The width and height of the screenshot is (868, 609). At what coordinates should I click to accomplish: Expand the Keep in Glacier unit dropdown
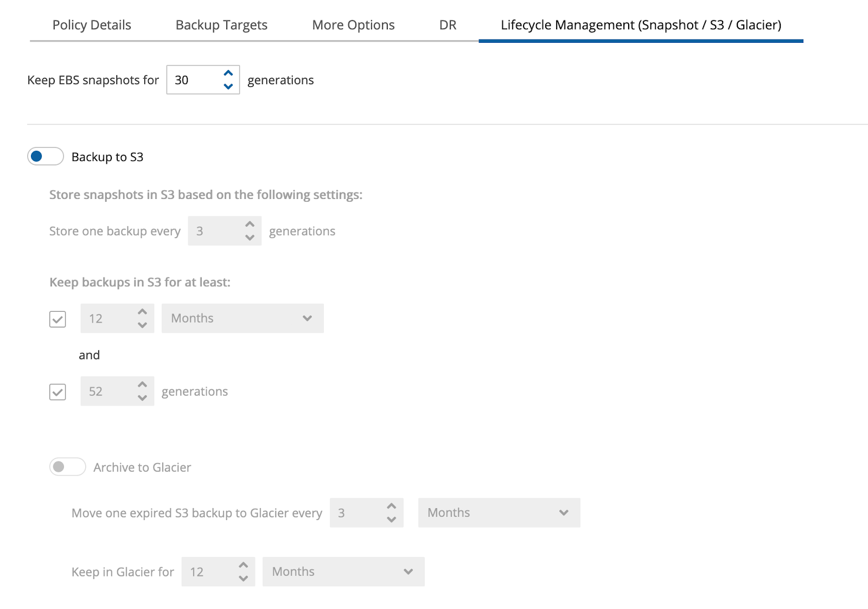[343, 572]
